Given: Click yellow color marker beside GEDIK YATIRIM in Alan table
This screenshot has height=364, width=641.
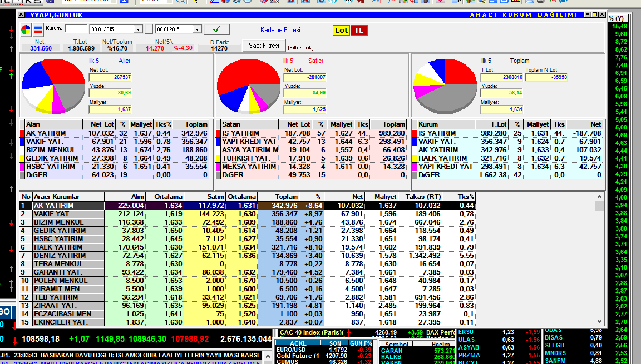Looking at the screenshot, I should [x=22, y=158].
